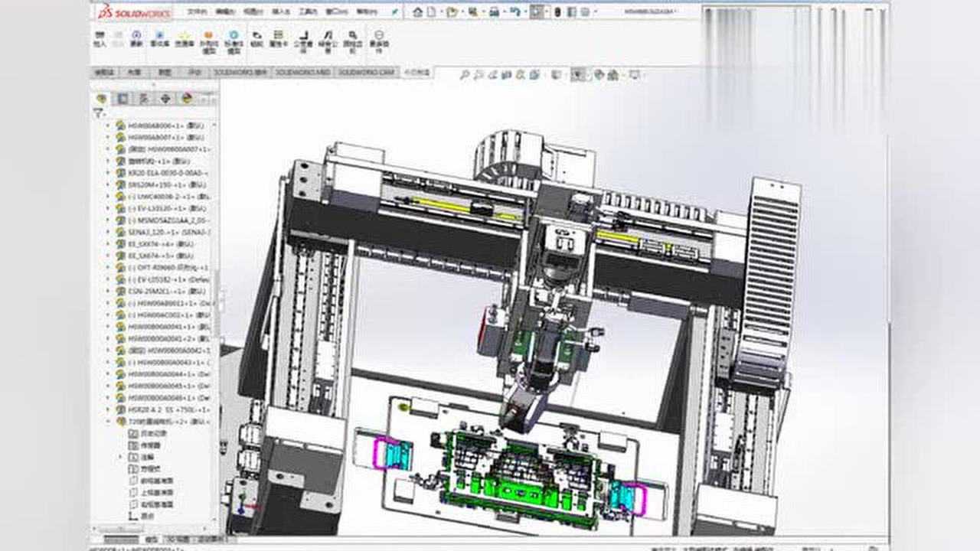Open the Tools menu in menu bar
The image size is (980, 551).
[x=307, y=12]
